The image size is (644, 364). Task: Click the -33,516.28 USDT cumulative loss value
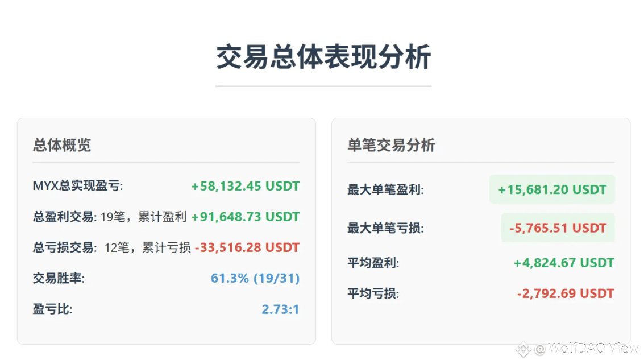click(247, 247)
